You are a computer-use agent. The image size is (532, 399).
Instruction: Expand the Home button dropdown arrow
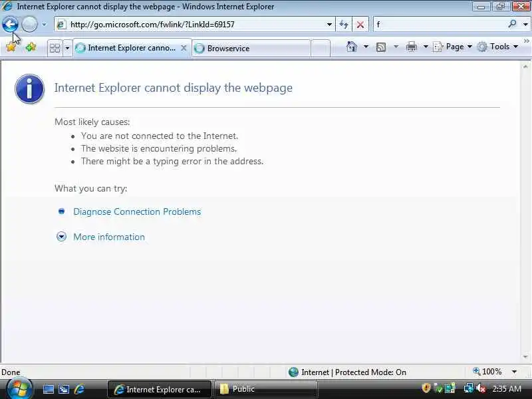(x=366, y=47)
